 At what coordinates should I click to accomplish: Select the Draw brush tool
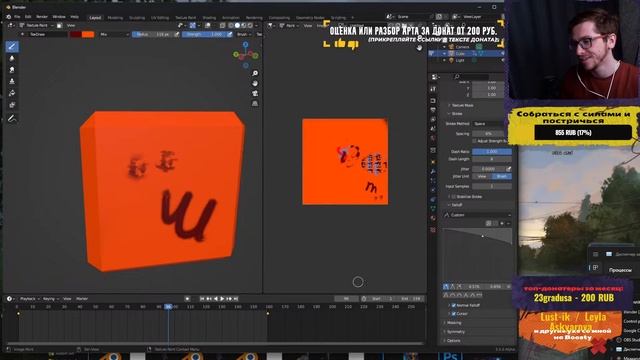coord(12,47)
